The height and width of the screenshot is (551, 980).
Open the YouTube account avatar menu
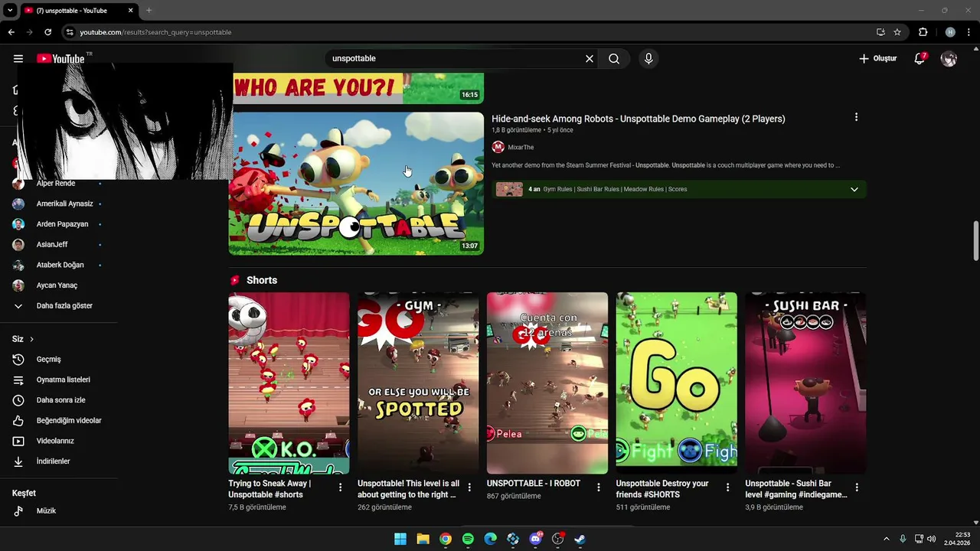click(x=949, y=58)
